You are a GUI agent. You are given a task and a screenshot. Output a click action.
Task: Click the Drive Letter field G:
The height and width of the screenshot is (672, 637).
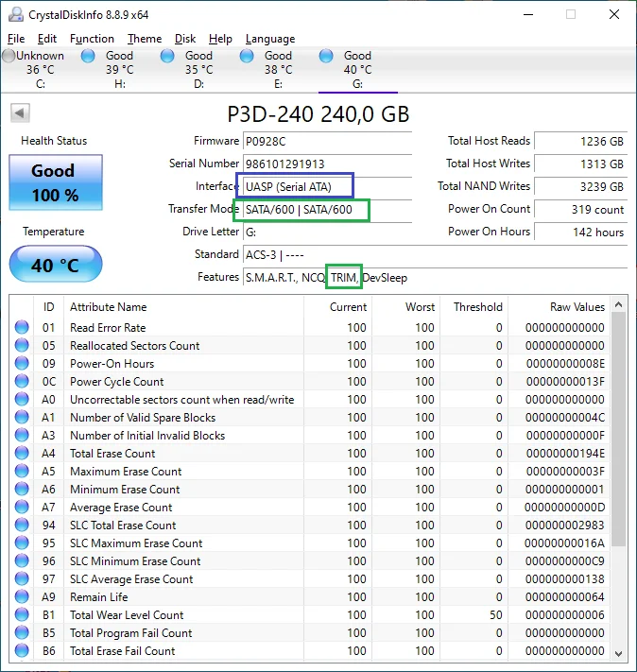[x=327, y=233]
